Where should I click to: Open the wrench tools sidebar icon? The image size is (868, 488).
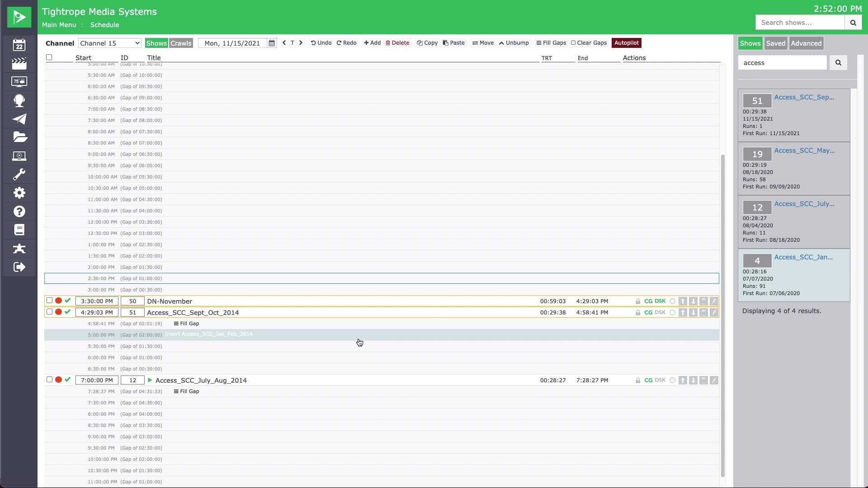pos(19,174)
